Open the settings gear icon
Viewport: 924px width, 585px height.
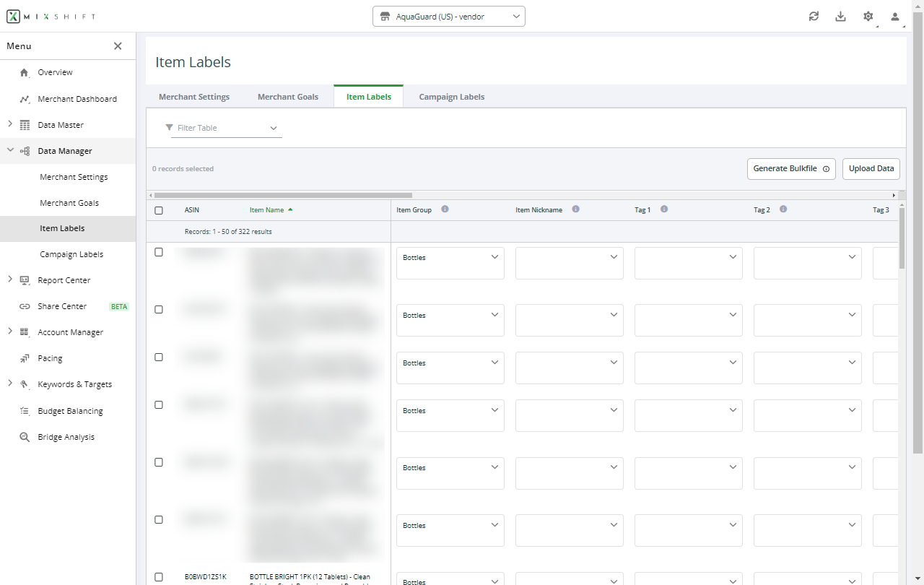tap(868, 17)
